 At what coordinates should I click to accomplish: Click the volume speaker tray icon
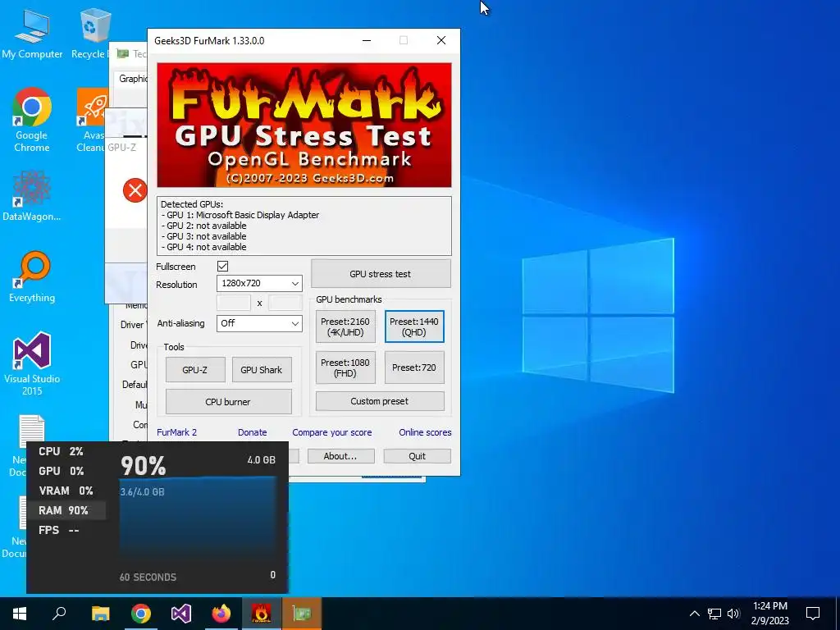(x=733, y=614)
